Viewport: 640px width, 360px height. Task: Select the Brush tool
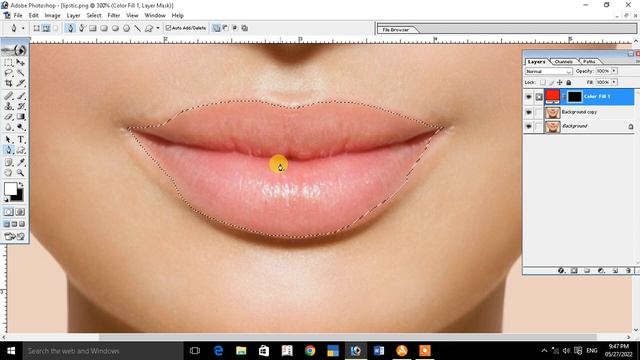tap(20, 96)
